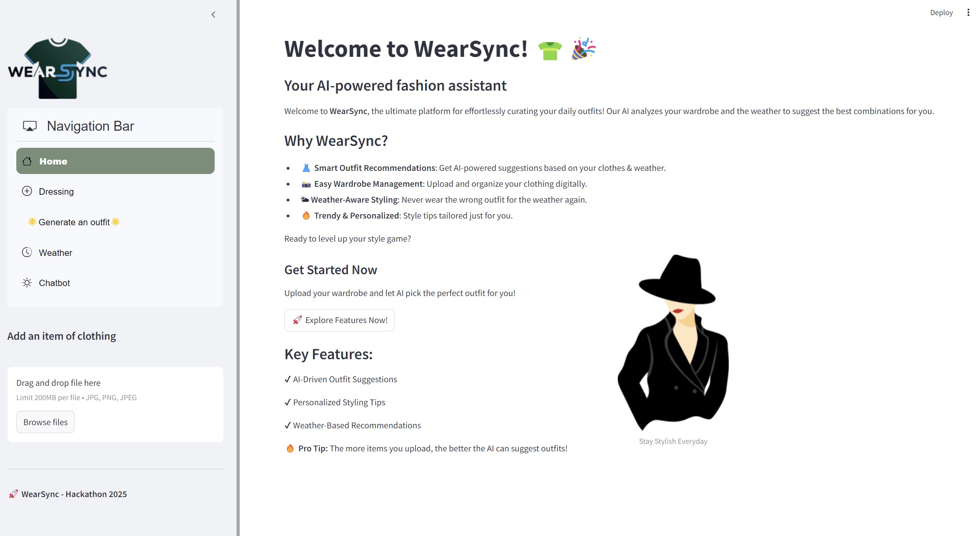Click the Home house icon
Screen dimensions: 980x536
27,161
